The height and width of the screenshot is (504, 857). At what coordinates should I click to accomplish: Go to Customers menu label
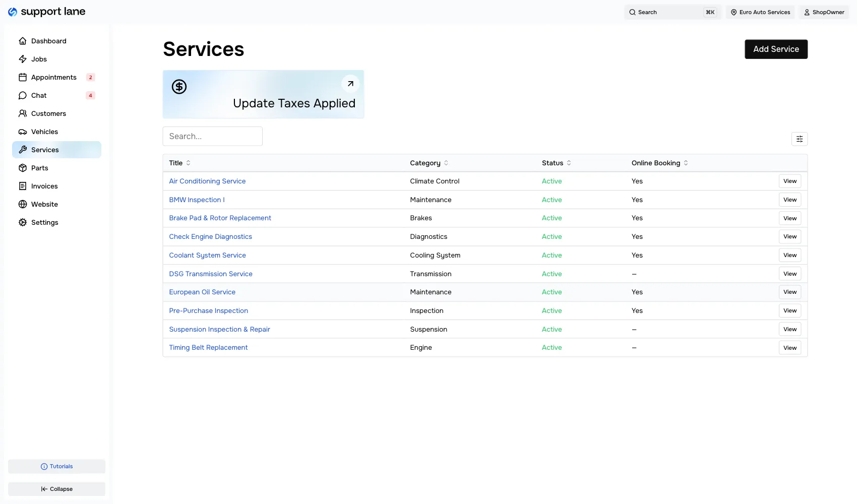point(48,113)
